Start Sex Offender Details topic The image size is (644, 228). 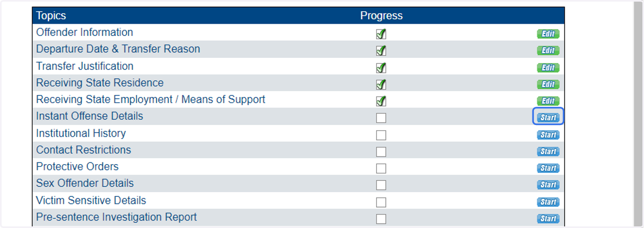(x=548, y=185)
